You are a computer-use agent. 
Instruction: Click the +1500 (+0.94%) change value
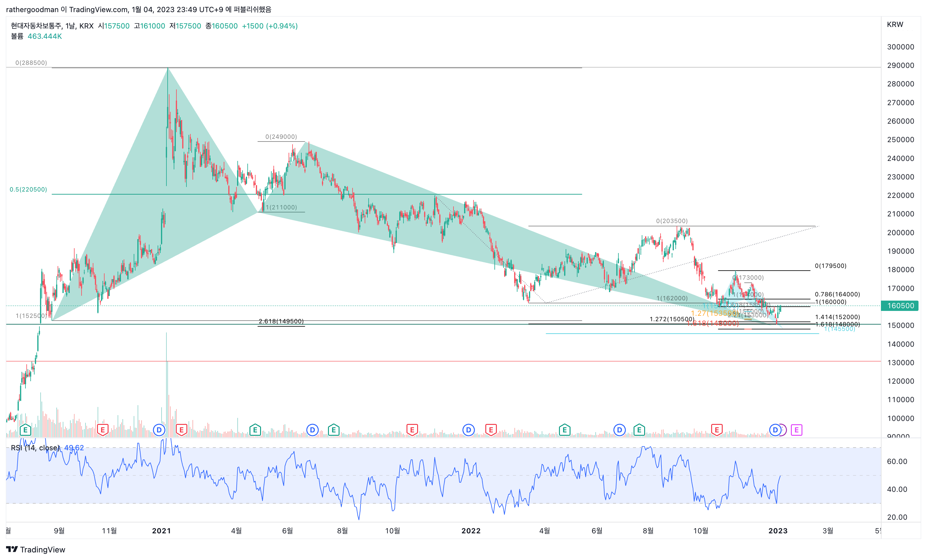pyautogui.click(x=270, y=26)
